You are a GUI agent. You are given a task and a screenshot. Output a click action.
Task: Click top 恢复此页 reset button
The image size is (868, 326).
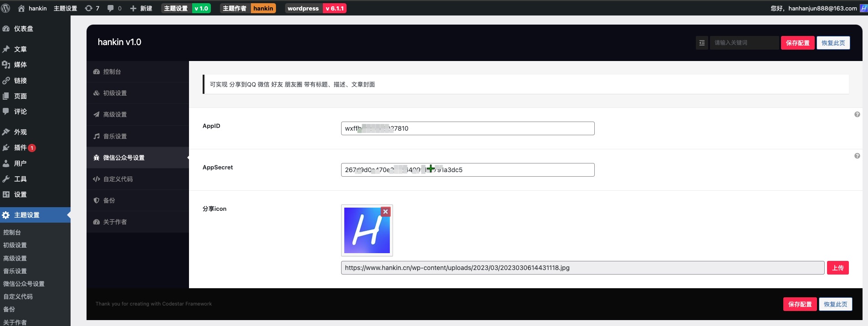pos(833,43)
